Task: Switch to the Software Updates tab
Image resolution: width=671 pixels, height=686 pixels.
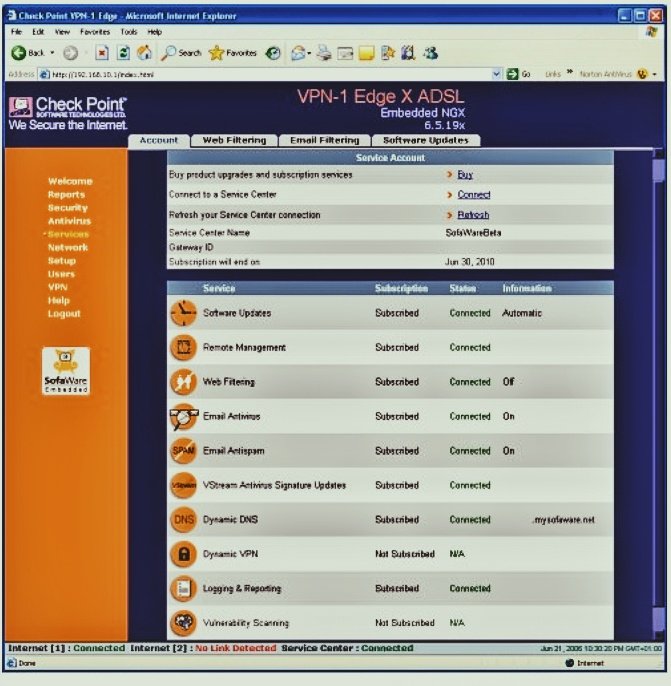Action: 426,140
